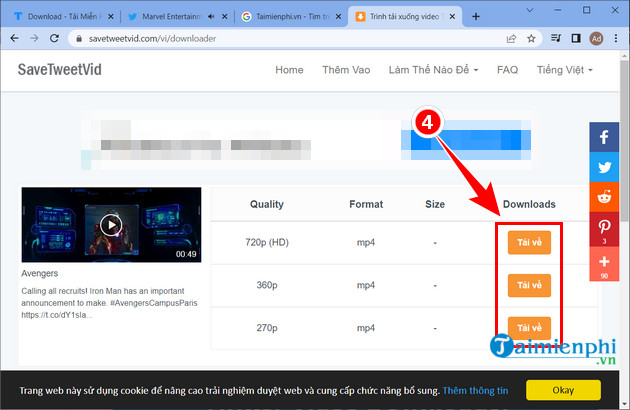
Task: Open the browser side panel icon
Action: pyautogui.click(x=576, y=38)
